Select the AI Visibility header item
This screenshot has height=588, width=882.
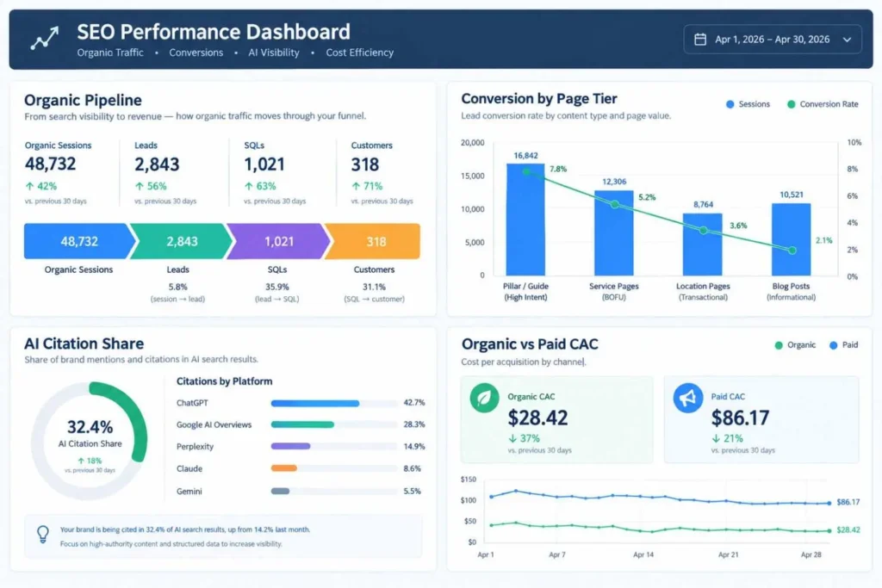[273, 53]
